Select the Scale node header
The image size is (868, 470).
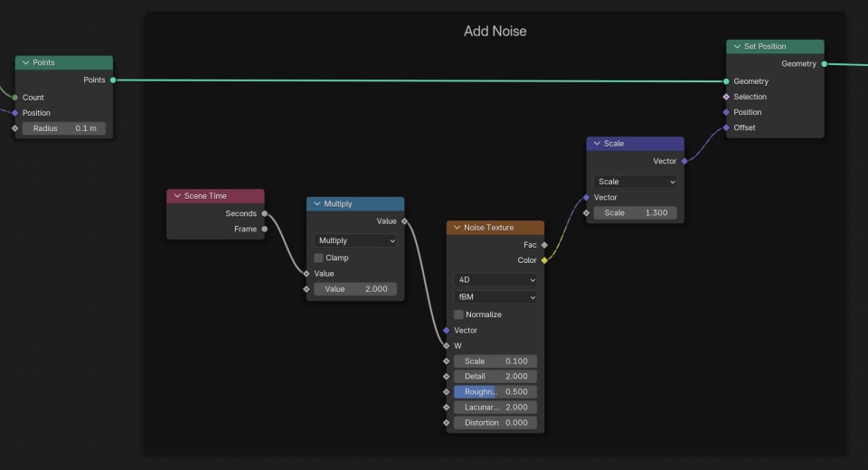636,144
